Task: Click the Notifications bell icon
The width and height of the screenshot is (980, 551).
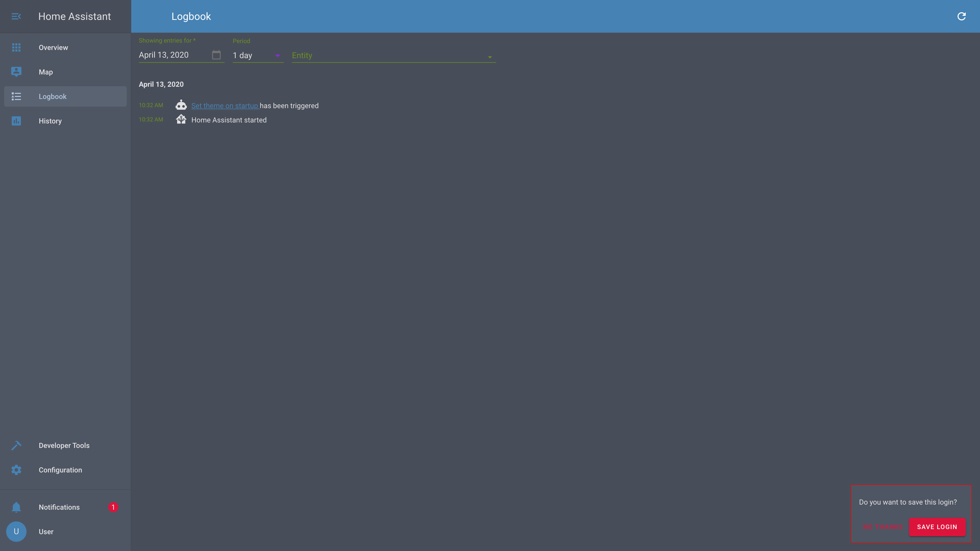Action: pyautogui.click(x=16, y=507)
